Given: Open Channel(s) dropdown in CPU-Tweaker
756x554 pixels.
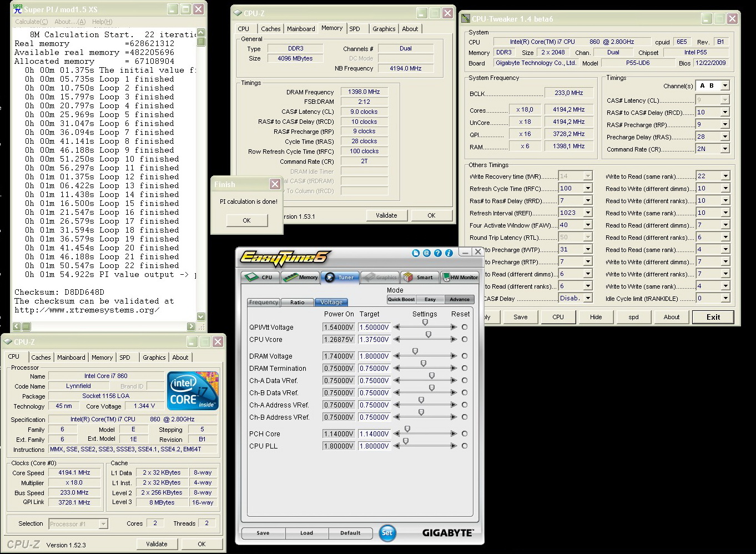Looking at the screenshot, I should pyautogui.click(x=725, y=86).
